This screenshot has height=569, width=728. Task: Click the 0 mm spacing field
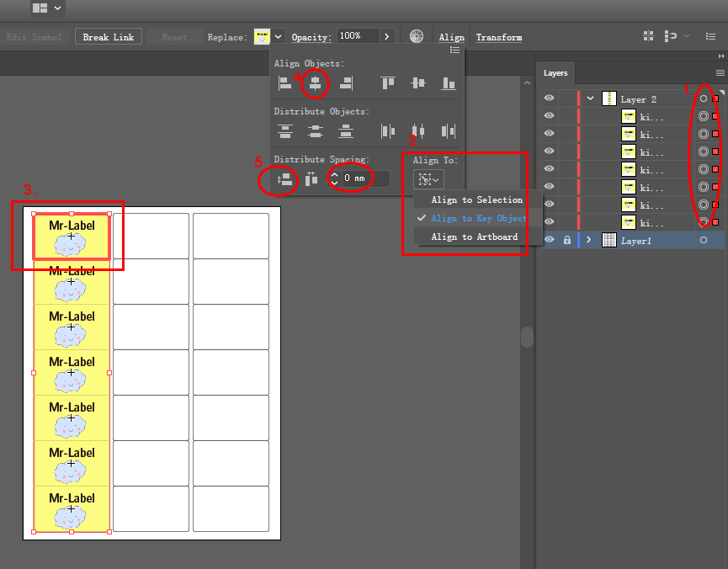pyautogui.click(x=366, y=178)
